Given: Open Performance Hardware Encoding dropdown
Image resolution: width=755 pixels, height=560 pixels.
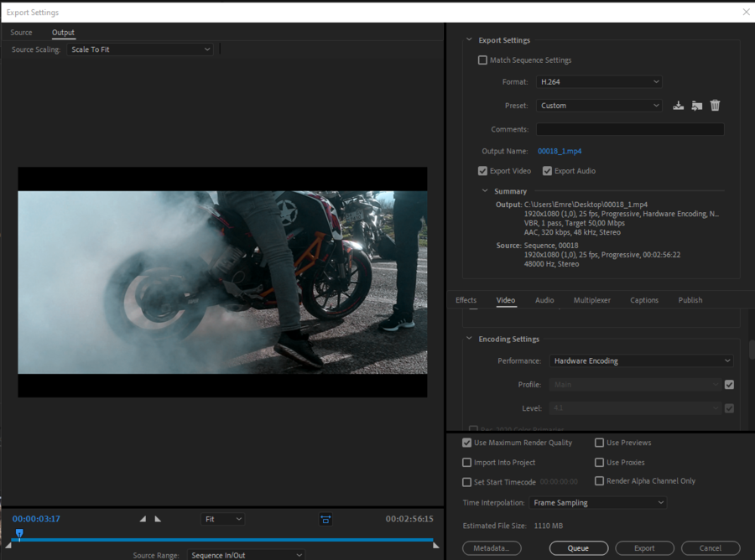Looking at the screenshot, I should (642, 360).
